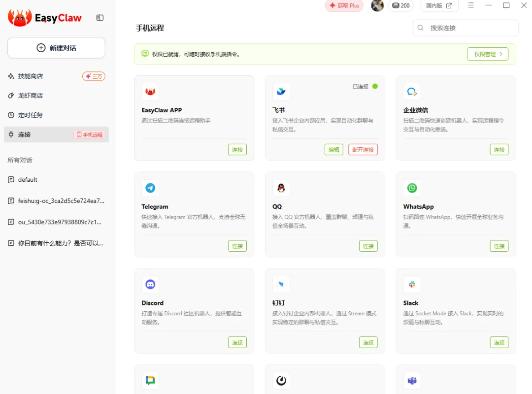Connect Slack
The image size is (532, 394).
[499, 342]
